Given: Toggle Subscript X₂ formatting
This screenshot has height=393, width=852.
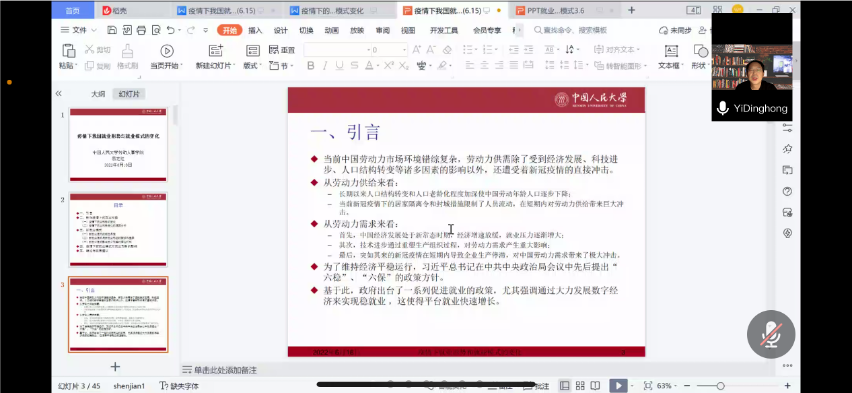Looking at the screenshot, I should (403, 66).
